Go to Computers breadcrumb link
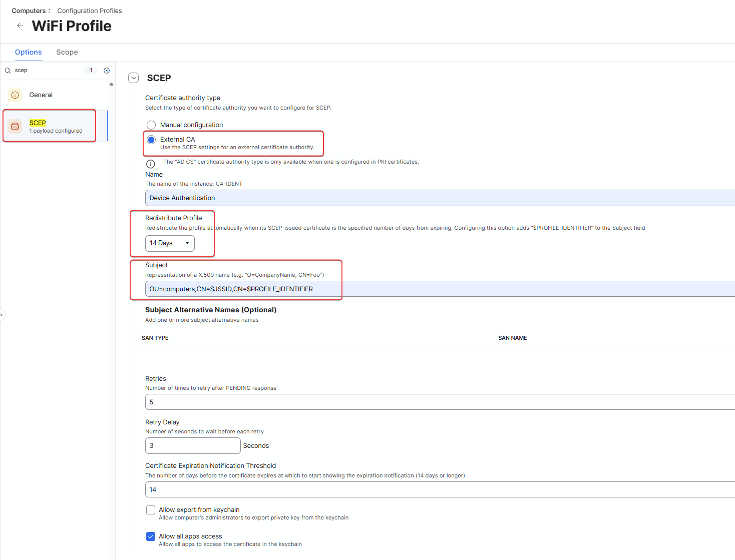Image resolution: width=735 pixels, height=560 pixels. coord(29,11)
